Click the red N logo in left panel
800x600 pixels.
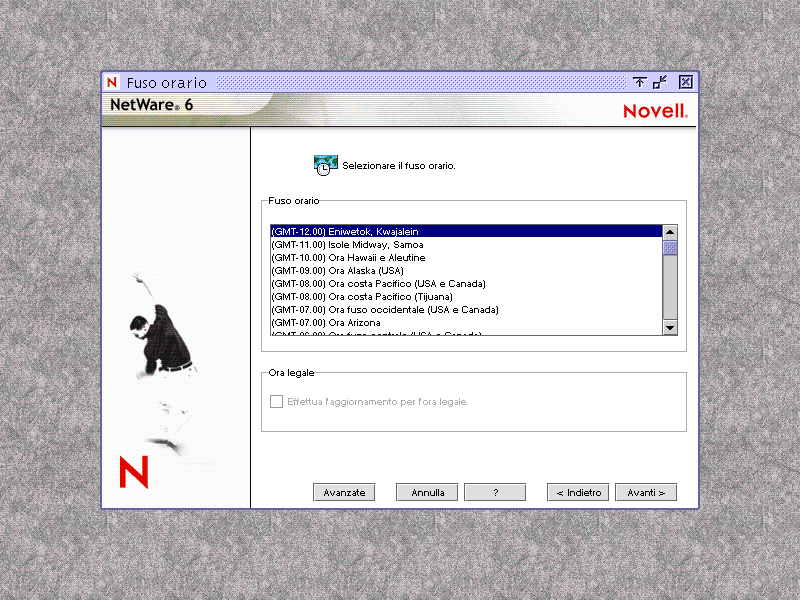click(134, 472)
